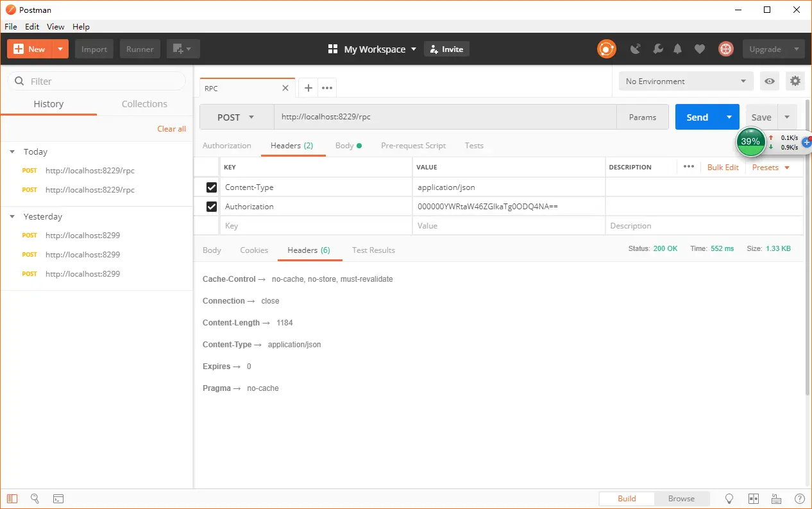Click the New button
The height and width of the screenshot is (509, 812).
click(x=30, y=49)
